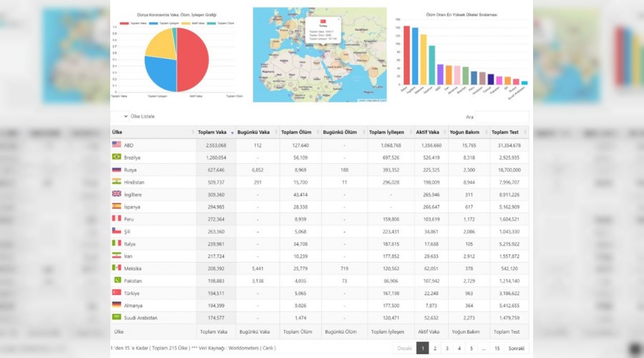Image resolution: width=644 pixels, height=358 pixels.
Task: Click Meksika today deaths 719
Action: click(344, 268)
